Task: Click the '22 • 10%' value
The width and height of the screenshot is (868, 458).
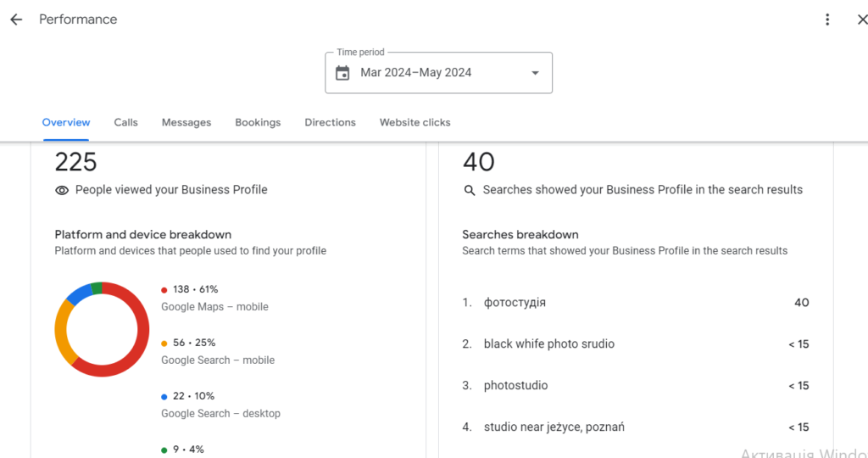Action: tap(194, 396)
